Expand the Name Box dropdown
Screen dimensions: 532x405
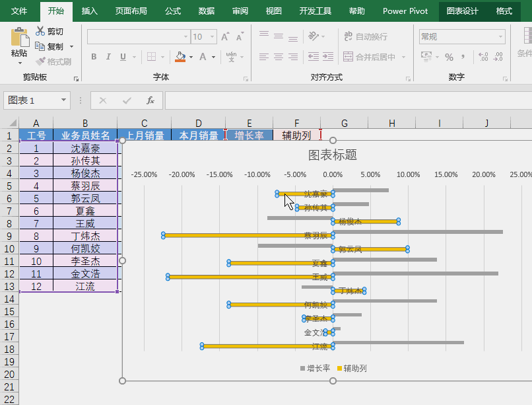click(x=63, y=100)
